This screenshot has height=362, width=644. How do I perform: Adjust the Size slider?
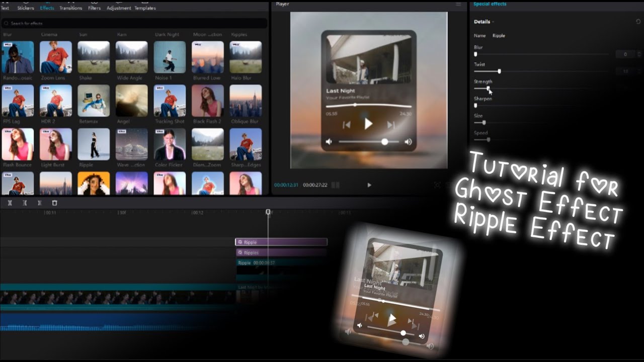(x=542, y=123)
